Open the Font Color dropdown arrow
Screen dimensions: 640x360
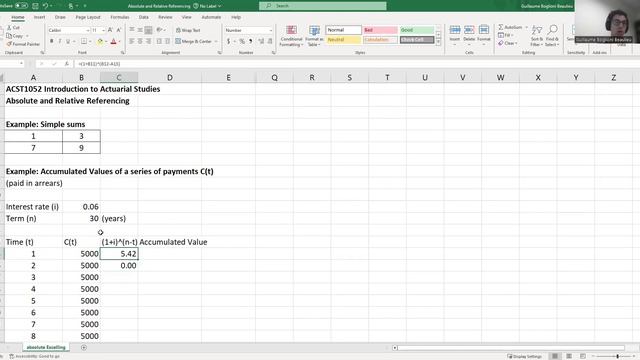[x=119, y=42]
